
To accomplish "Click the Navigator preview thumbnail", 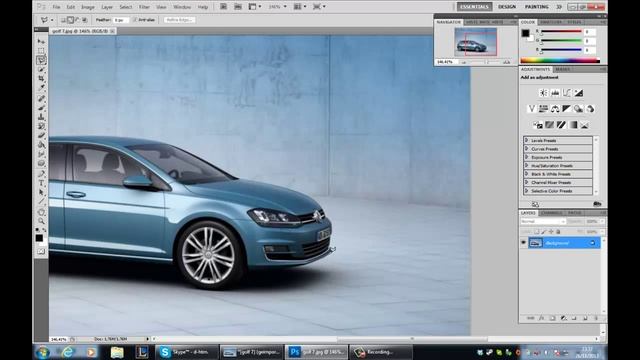I will coord(476,42).
